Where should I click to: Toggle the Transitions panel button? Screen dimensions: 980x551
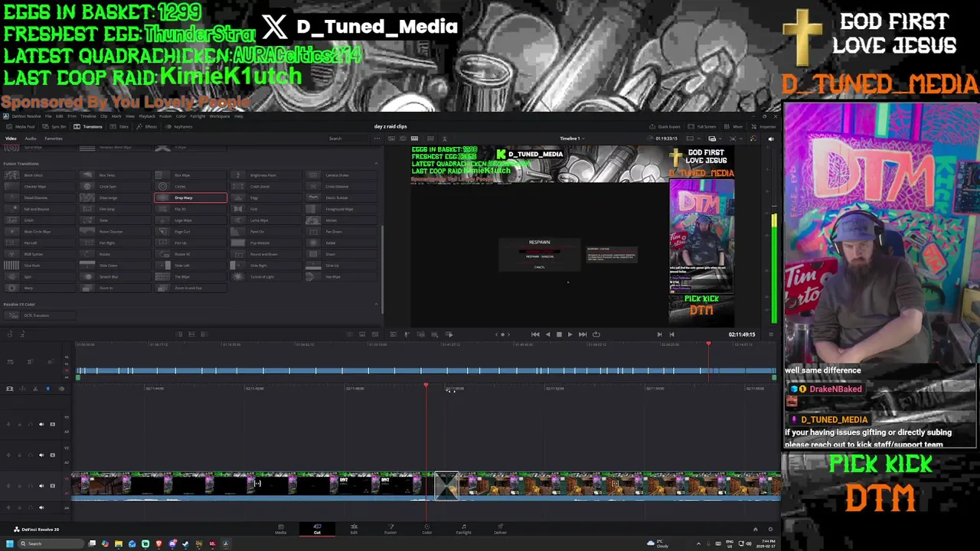(88, 126)
